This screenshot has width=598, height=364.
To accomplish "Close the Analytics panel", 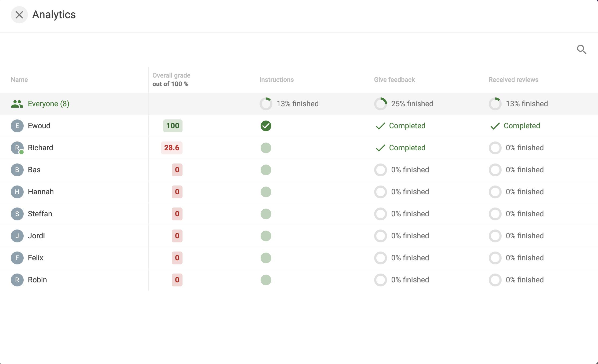I will point(19,15).
